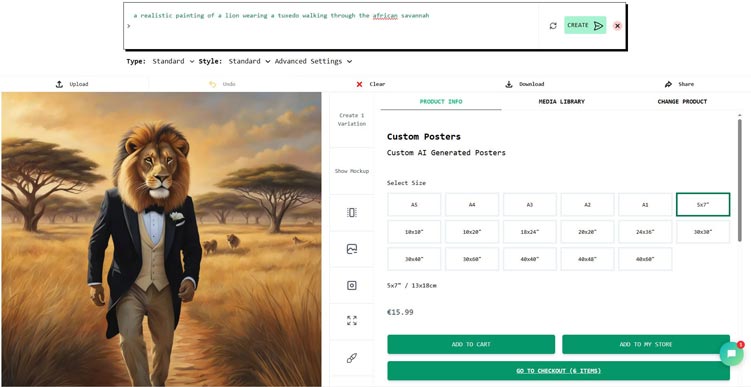Viewport: 751px width, 387px height.
Task: Select poster size 5x7"
Action: (703, 205)
